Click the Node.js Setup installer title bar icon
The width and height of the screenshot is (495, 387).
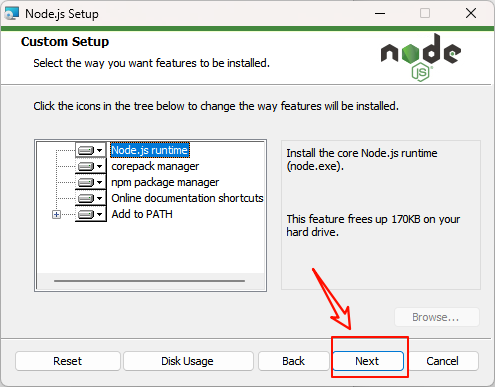12,14
